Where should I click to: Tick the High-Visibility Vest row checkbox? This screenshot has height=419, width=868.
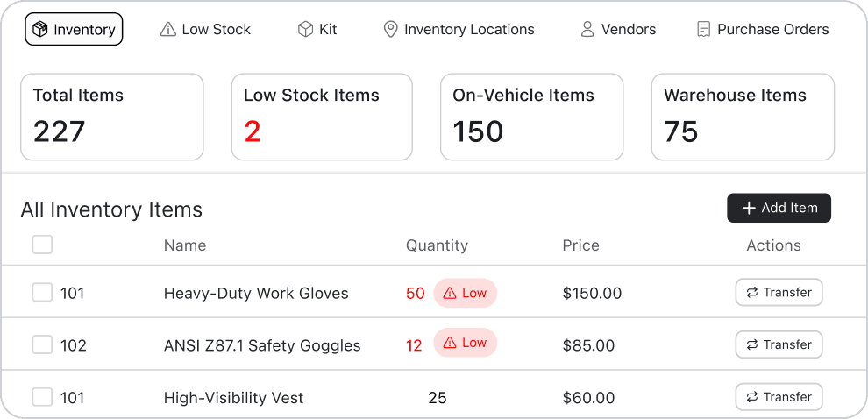coord(42,397)
